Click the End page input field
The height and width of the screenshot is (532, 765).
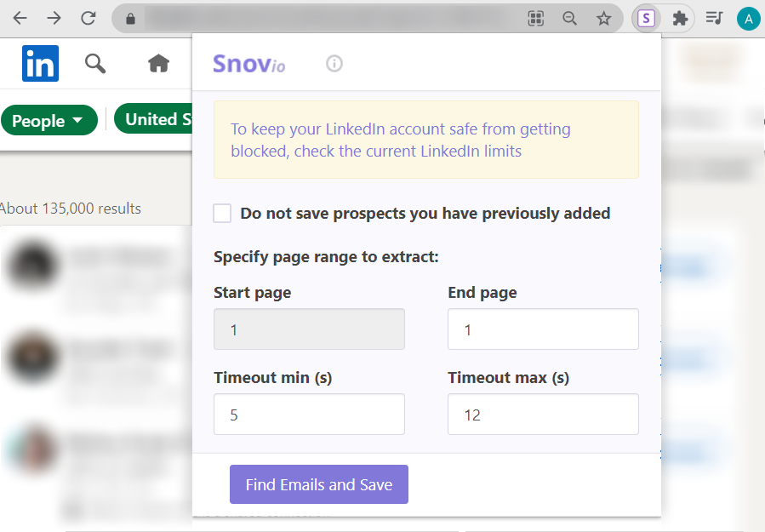pos(543,329)
